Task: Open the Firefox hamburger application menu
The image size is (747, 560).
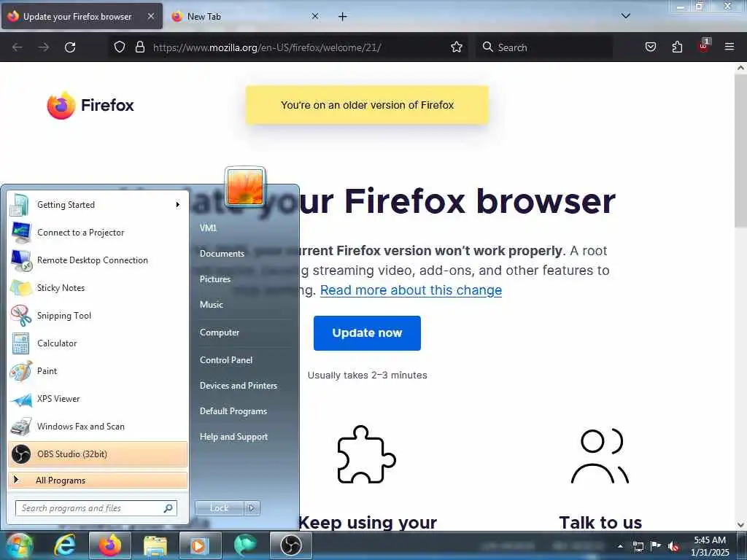Action: click(729, 47)
